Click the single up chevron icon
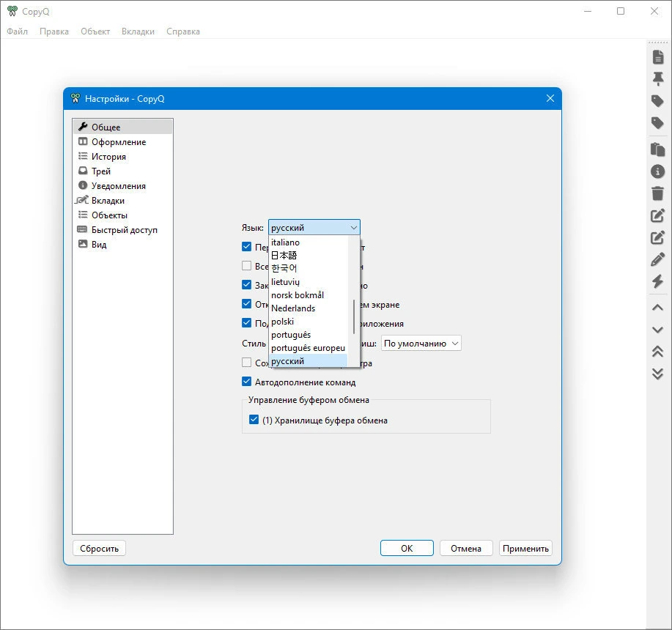The width and height of the screenshot is (672, 630). click(x=658, y=308)
